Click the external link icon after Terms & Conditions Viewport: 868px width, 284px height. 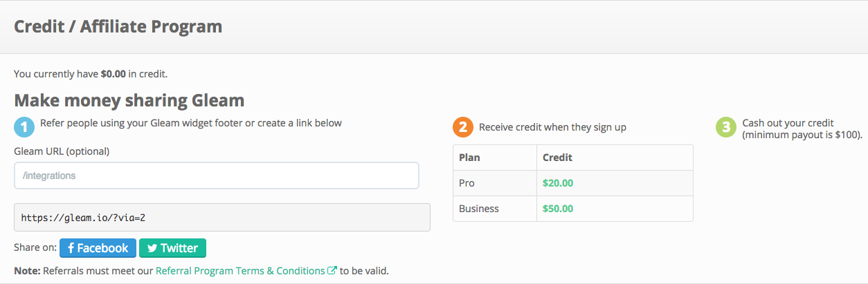pos(332,271)
